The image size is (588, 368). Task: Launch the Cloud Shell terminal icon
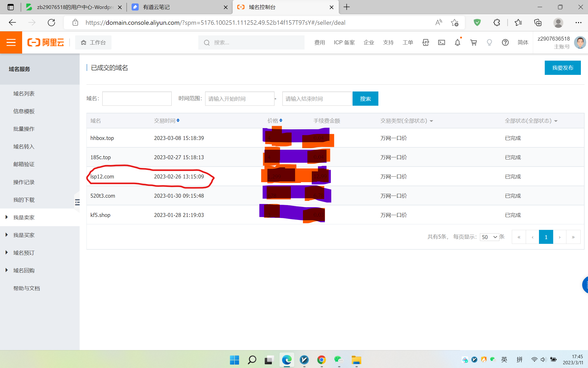[x=442, y=42]
